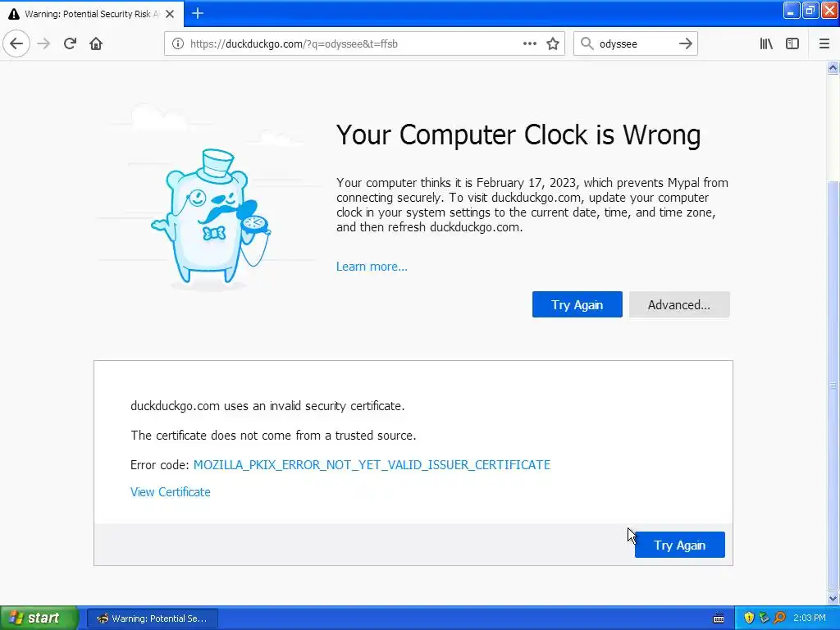Open page actions three-dot menu

(529, 43)
